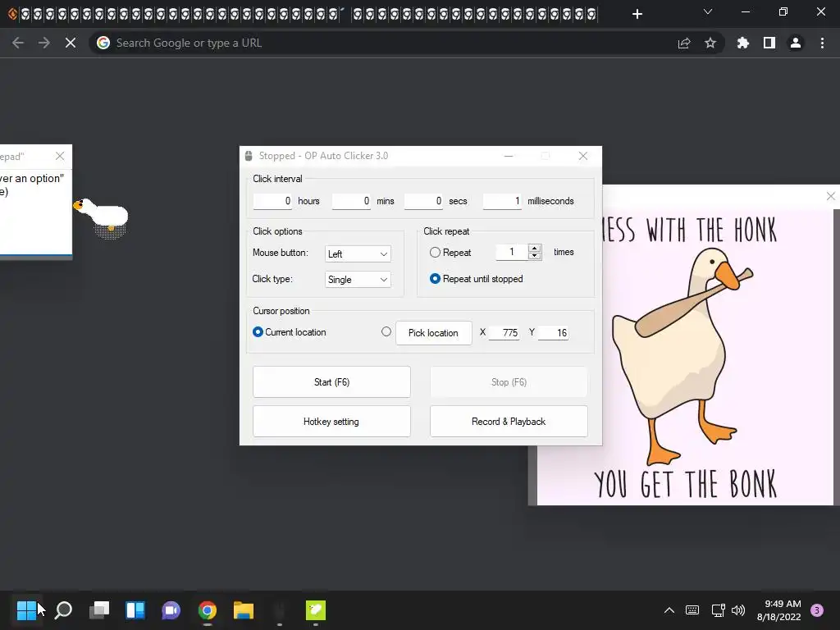Select Current location radio button
This screenshot has width=840, height=630.
click(x=258, y=332)
